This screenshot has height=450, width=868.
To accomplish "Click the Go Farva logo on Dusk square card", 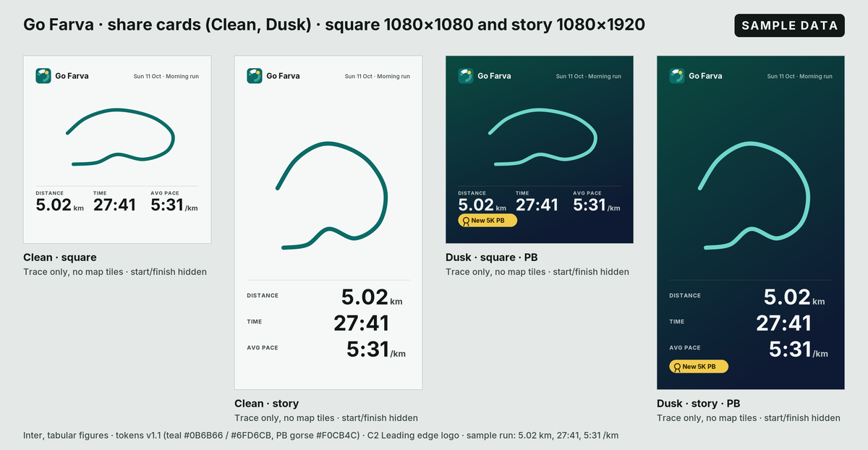I will (466, 75).
